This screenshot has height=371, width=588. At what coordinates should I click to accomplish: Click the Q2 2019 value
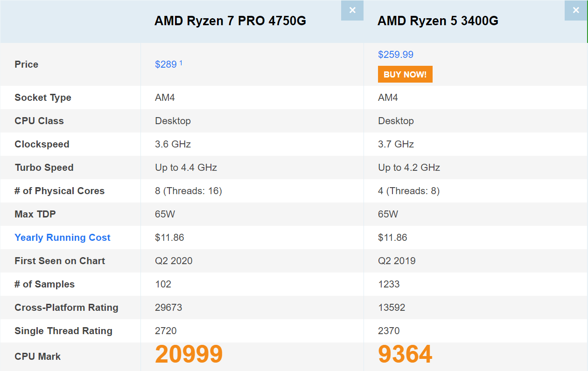pos(397,261)
